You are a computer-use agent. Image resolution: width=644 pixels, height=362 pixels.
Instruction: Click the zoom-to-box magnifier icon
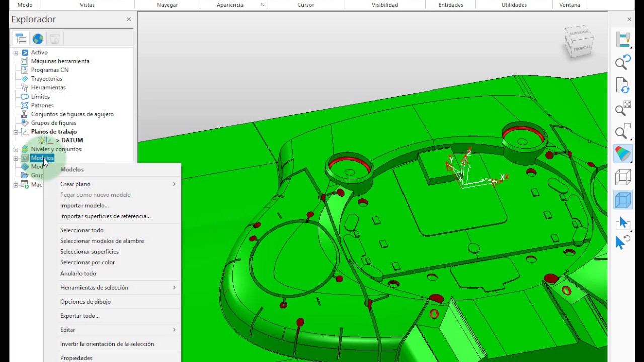(623, 132)
